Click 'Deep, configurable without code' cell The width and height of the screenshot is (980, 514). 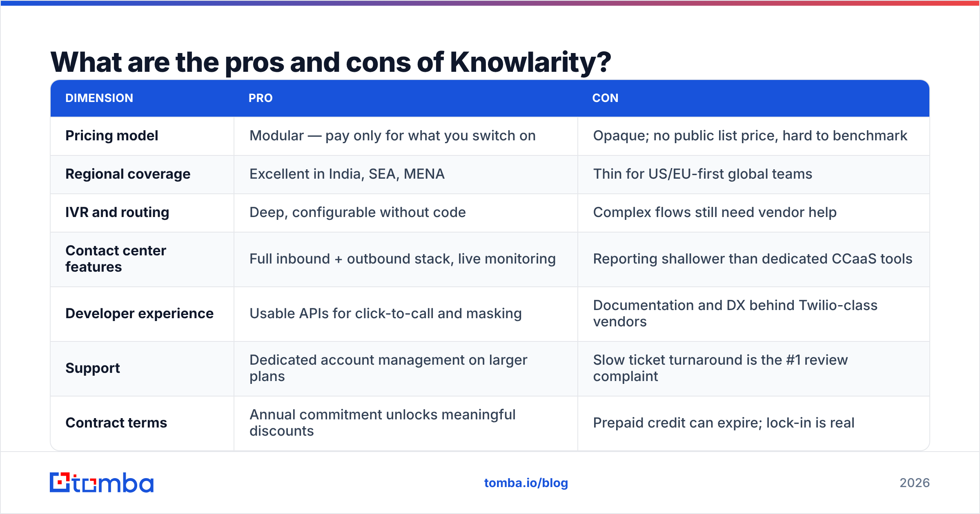(x=358, y=212)
